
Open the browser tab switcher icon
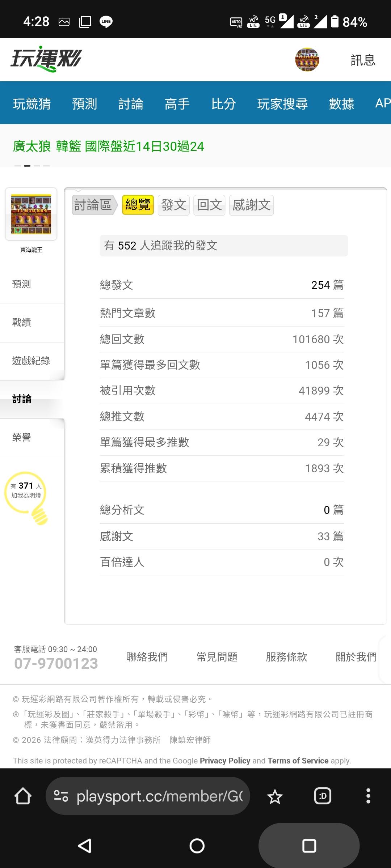[x=323, y=796]
